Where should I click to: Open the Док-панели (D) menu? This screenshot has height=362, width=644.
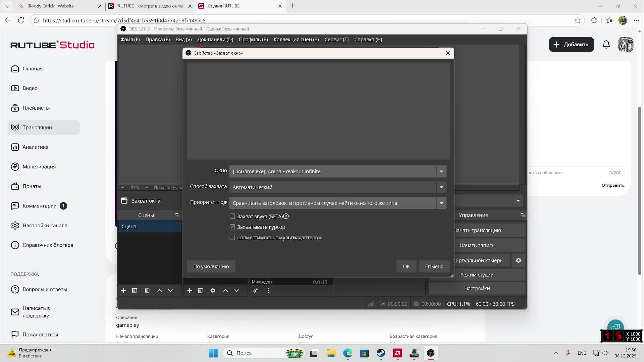click(x=215, y=40)
